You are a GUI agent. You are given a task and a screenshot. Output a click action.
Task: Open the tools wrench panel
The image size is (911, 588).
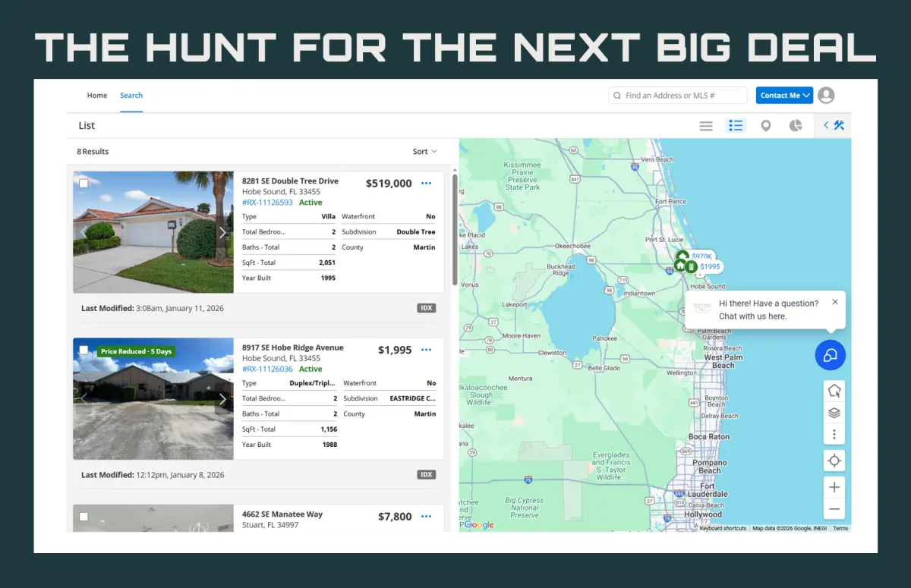pyautogui.click(x=834, y=126)
